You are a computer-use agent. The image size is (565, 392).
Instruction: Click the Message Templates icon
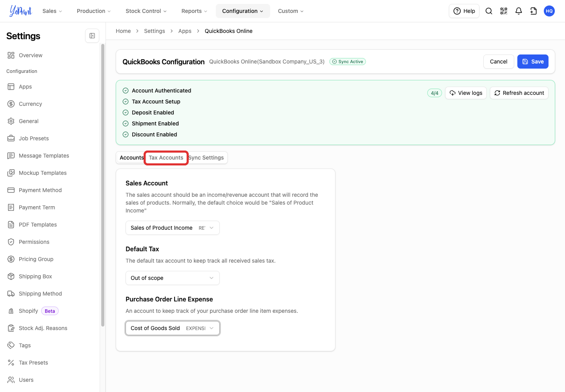pos(11,156)
